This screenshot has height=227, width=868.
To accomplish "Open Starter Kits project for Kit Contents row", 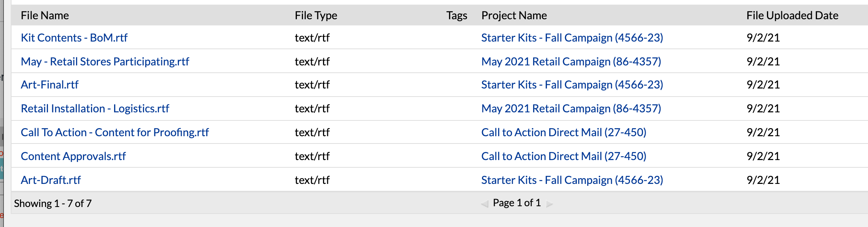I will click(572, 38).
